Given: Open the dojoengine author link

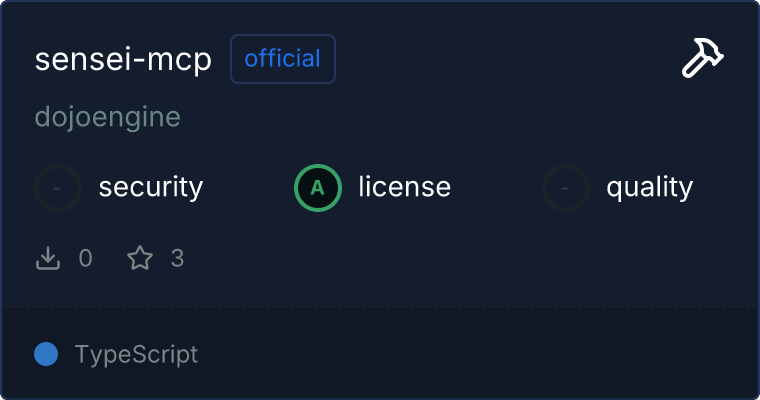Looking at the screenshot, I should [x=108, y=117].
